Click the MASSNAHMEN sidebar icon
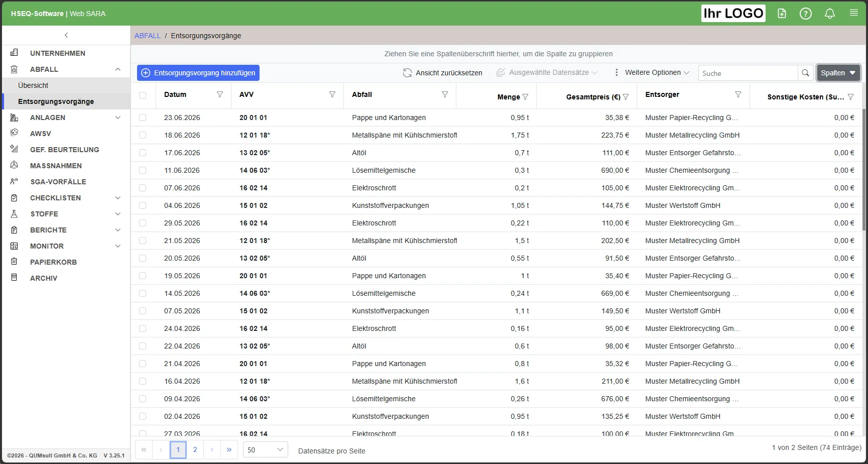The width and height of the screenshot is (868, 464). (14, 165)
